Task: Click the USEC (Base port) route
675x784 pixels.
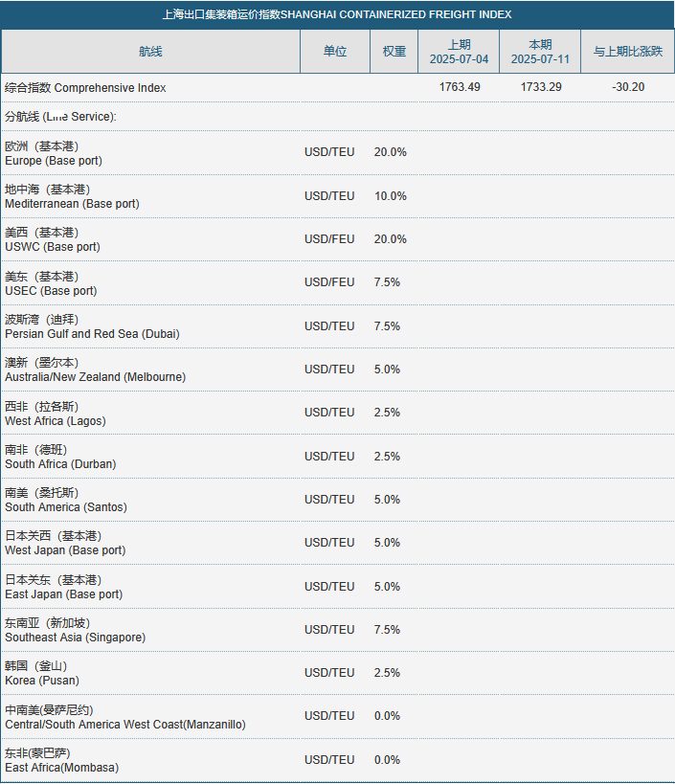Action: [x=51, y=283]
